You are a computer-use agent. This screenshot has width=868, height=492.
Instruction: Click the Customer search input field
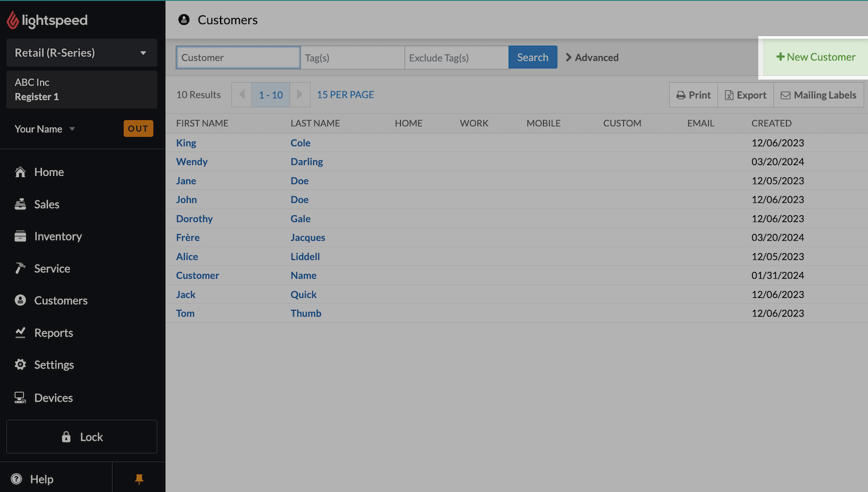point(238,57)
